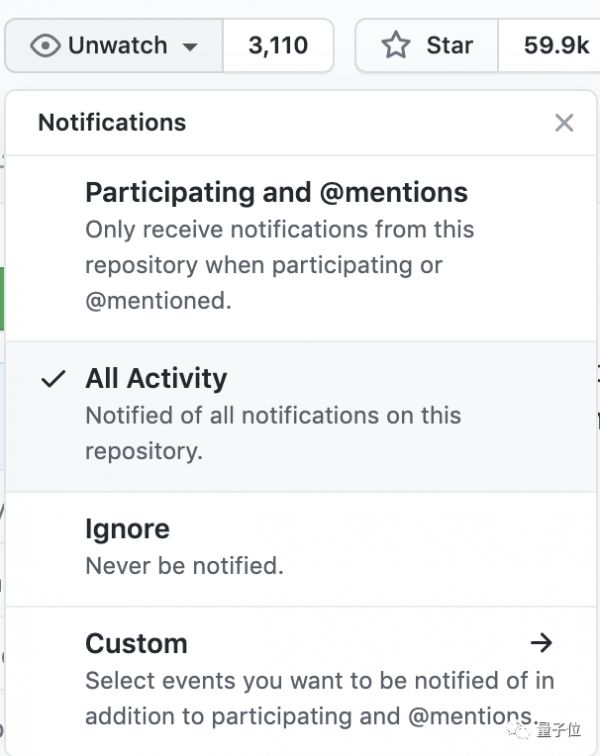Screen dimensions: 600x756
Task: Click the right arrow next to Custom
Action: [541, 643]
